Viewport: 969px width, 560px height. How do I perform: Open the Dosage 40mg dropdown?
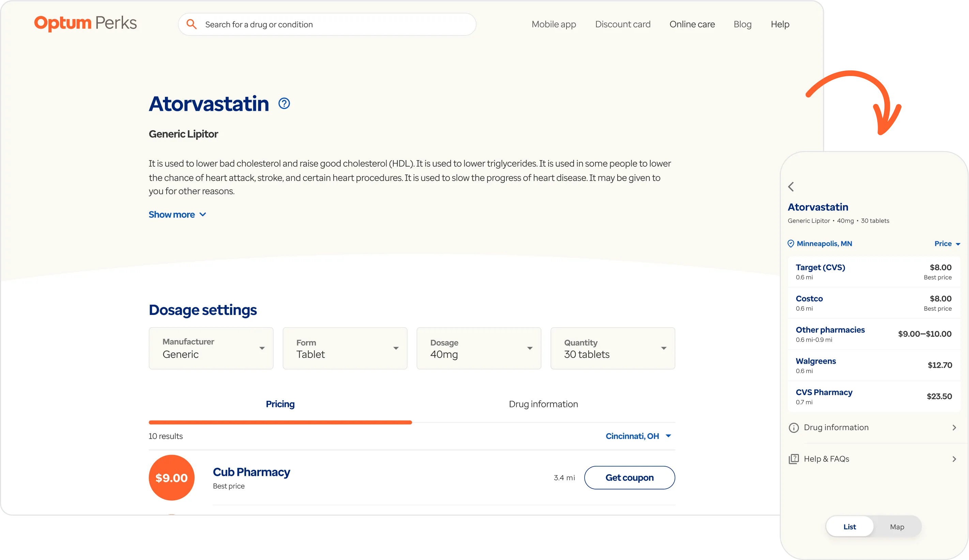(x=479, y=348)
